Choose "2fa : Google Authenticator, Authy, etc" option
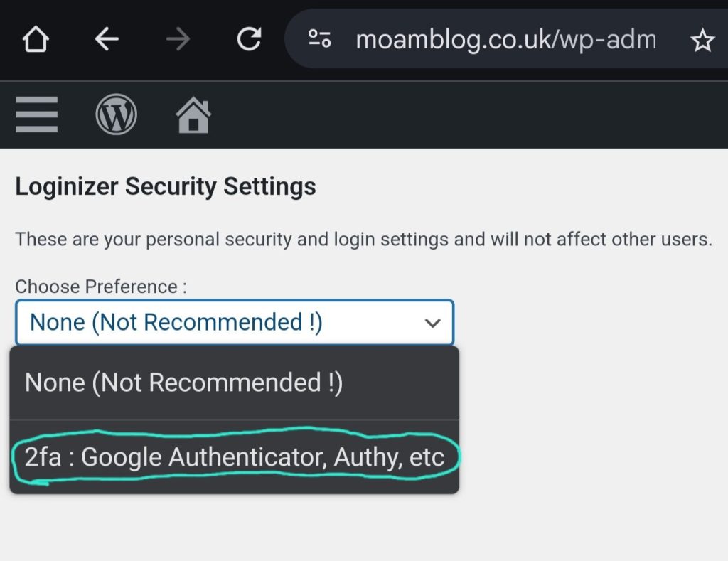This screenshot has width=728, height=561. [x=235, y=457]
